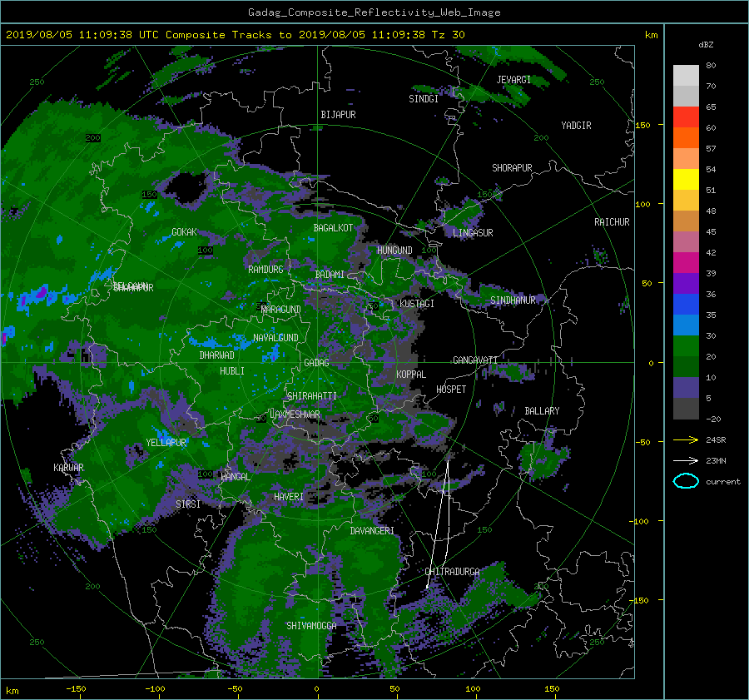The height and width of the screenshot is (700, 749).
Task: Click the LAXMESHWAR city label
Action: coord(295,415)
